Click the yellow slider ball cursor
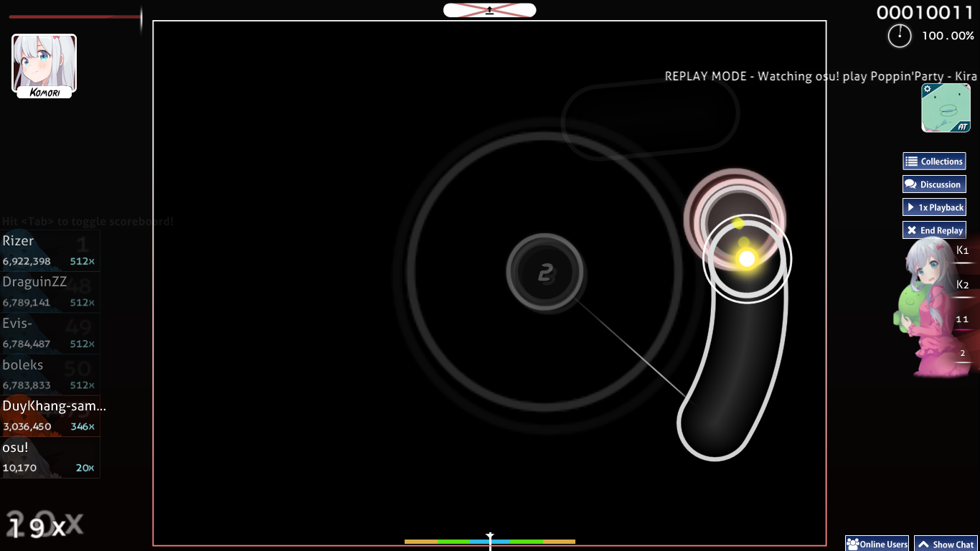The height and width of the screenshot is (551, 980). (747, 258)
